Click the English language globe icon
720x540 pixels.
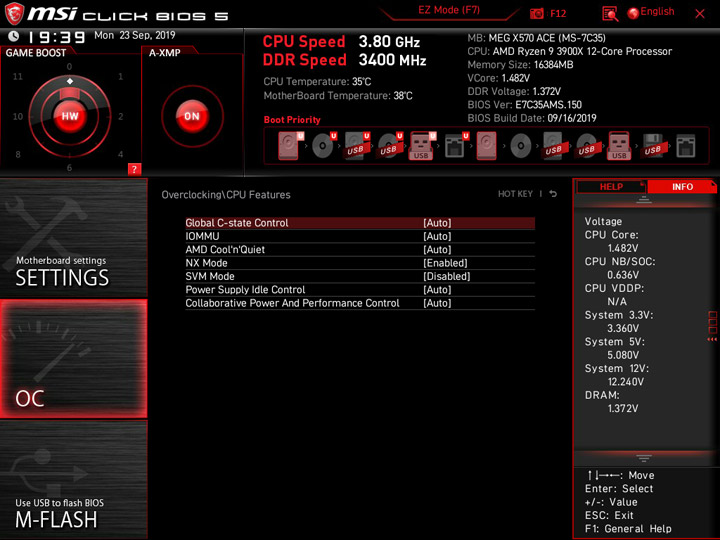point(633,13)
